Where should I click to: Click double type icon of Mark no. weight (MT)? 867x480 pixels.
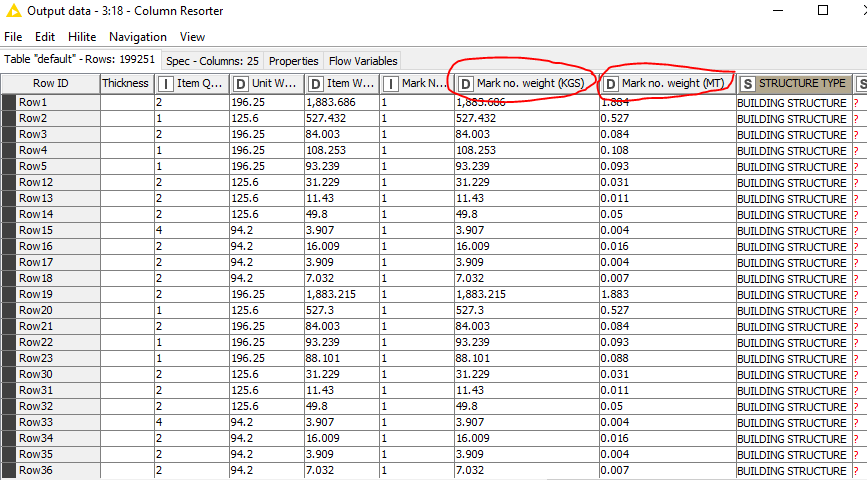pos(610,84)
